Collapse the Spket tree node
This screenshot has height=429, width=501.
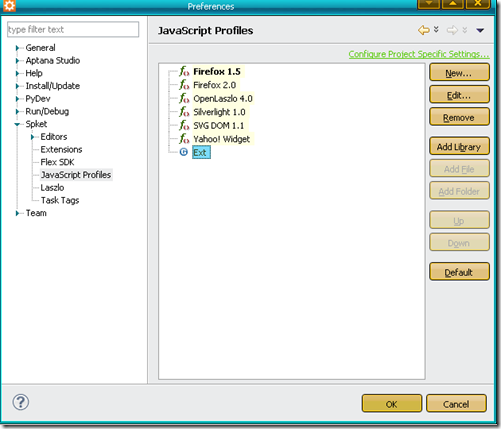tap(17, 124)
